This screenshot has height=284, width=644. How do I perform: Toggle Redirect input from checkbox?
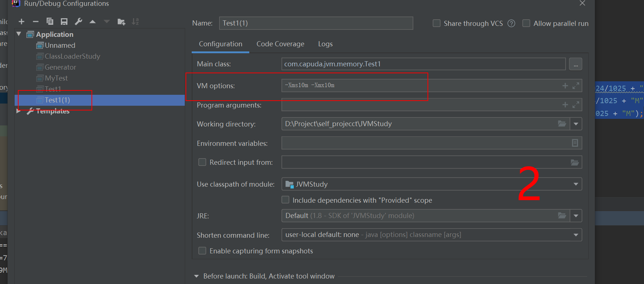[x=202, y=162]
